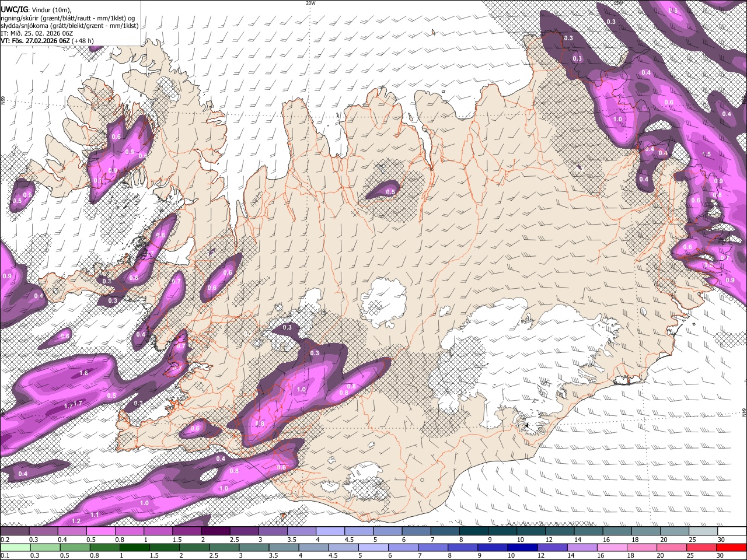Select the "1.5" precipitation value on the map
The width and height of the screenshot is (747, 560).
click(x=707, y=155)
